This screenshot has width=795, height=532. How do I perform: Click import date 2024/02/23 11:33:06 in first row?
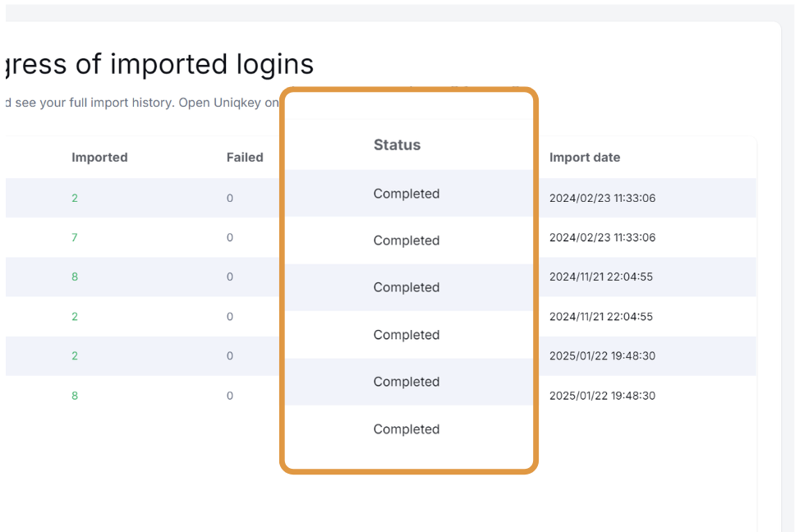coord(602,198)
